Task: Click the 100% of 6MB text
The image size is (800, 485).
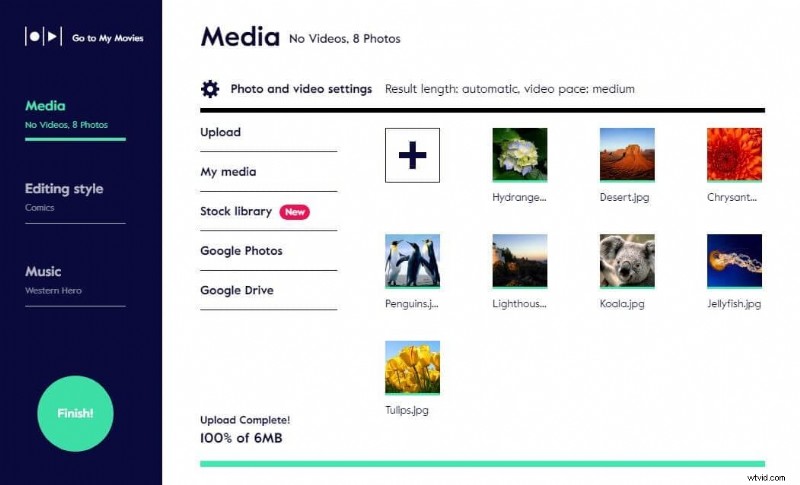Action: 241,438
